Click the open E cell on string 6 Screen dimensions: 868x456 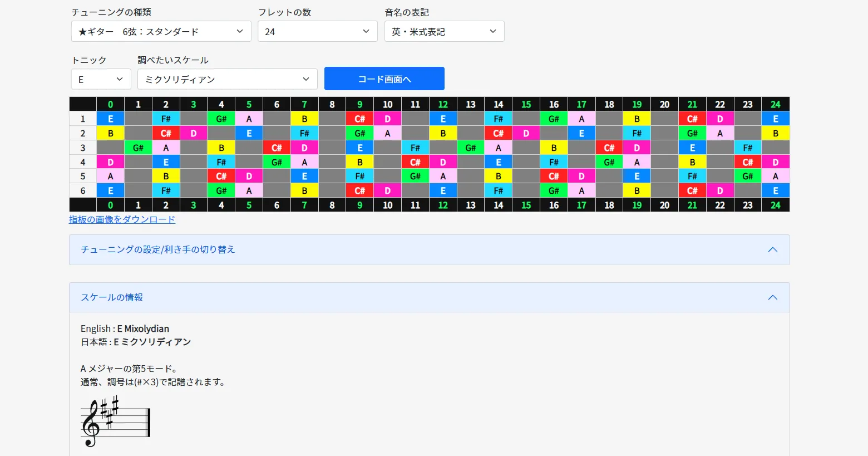coord(110,190)
